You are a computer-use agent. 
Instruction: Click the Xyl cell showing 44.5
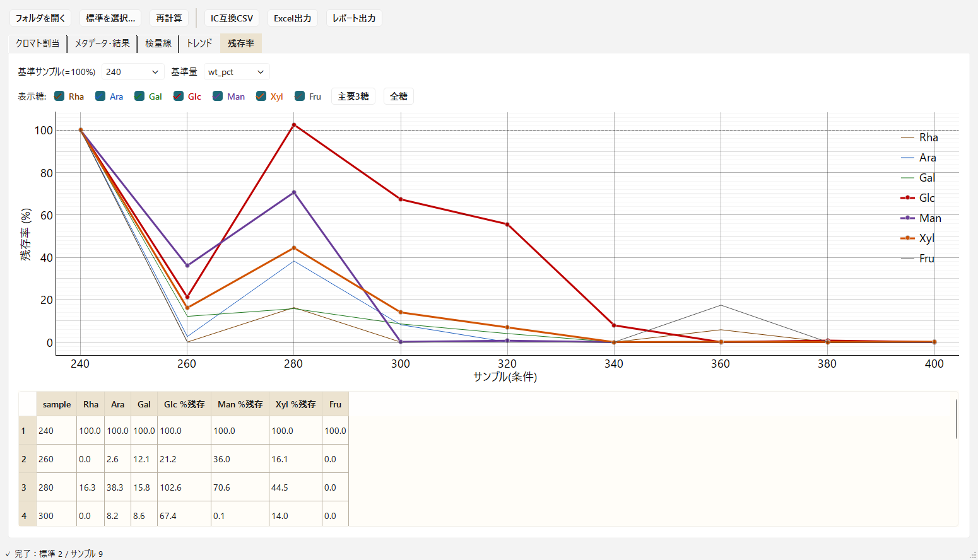point(296,487)
